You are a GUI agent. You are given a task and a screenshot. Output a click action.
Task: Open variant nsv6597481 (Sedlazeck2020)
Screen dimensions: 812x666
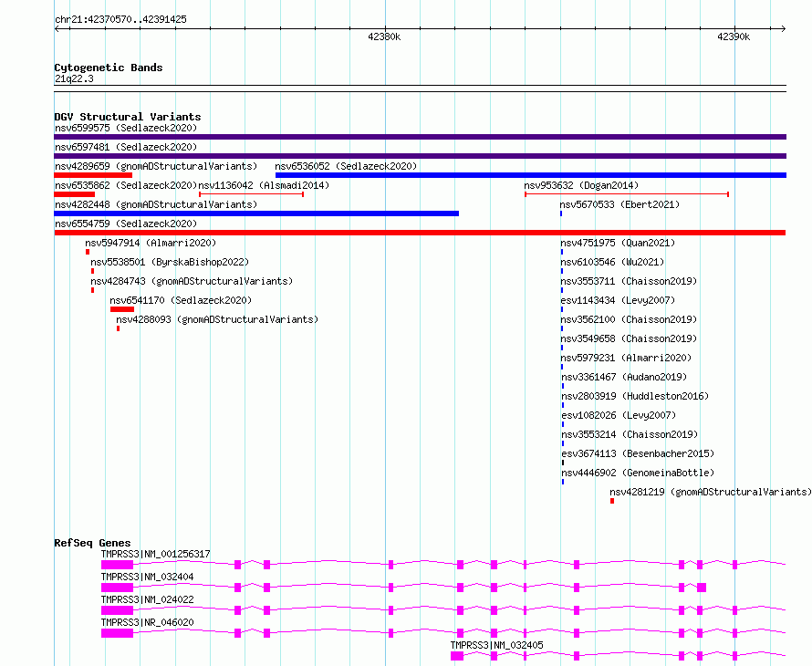click(x=126, y=147)
